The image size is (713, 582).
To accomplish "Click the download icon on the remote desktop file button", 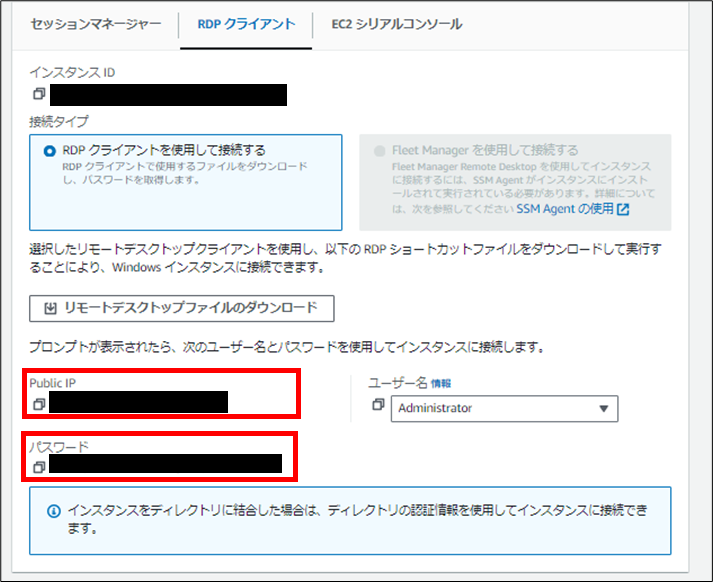I will (x=50, y=308).
